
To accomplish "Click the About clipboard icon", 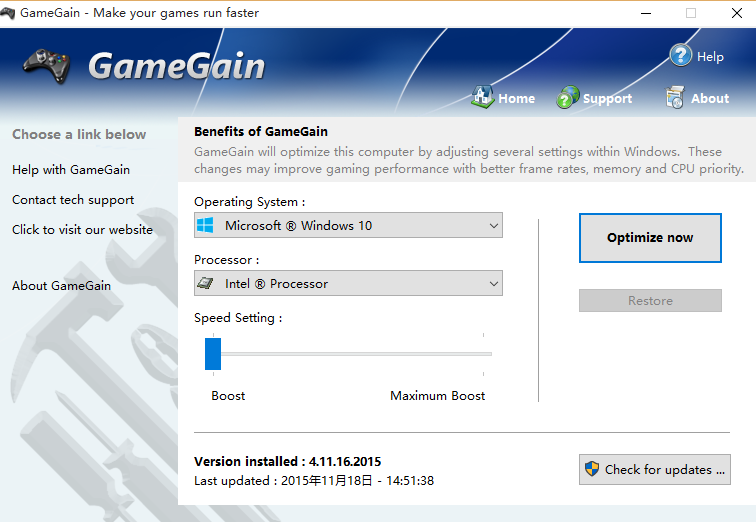I will [676, 97].
